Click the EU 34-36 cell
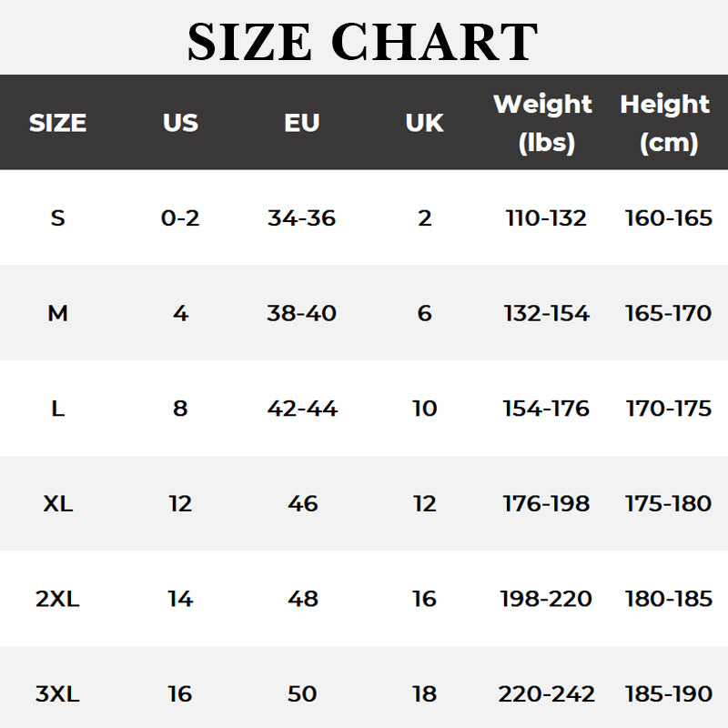The width and height of the screenshot is (728, 728). 302,218
